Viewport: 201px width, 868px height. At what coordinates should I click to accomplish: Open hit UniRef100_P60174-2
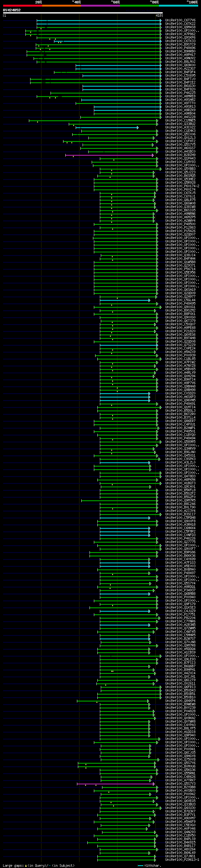pos(182,186)
